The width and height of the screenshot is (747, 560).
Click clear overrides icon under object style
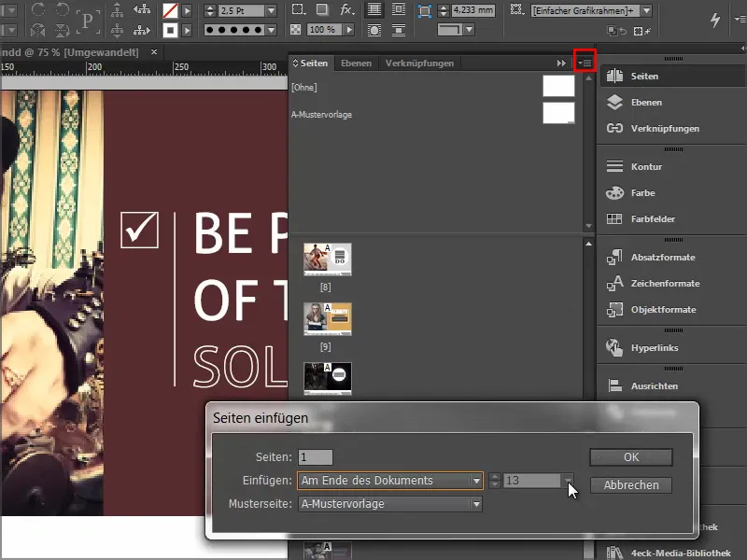641,31
